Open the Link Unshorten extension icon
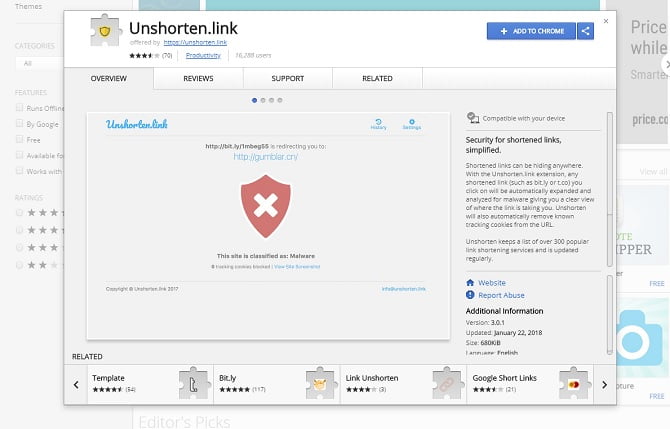 [447, 384]
